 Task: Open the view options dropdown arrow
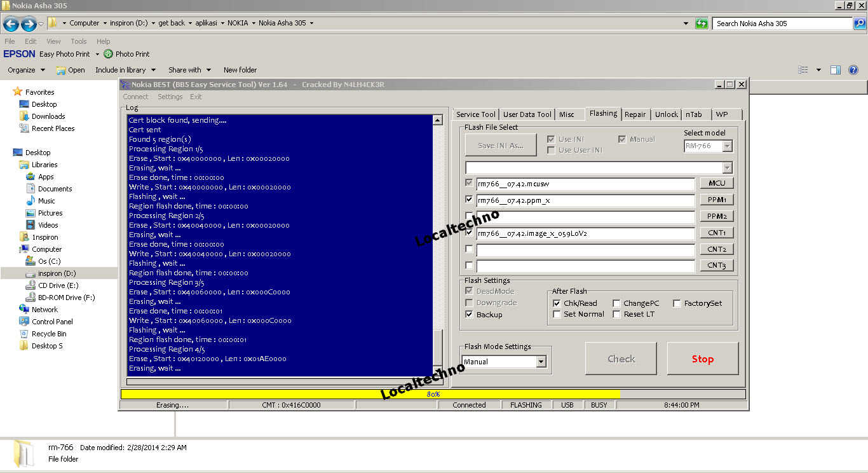tap(818, 70)
